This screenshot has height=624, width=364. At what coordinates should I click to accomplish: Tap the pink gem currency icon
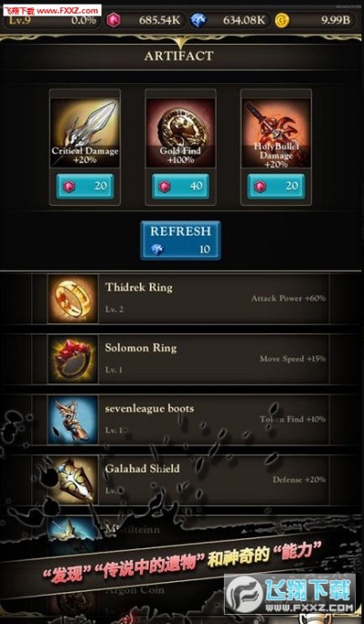click(x=113, y=20)
